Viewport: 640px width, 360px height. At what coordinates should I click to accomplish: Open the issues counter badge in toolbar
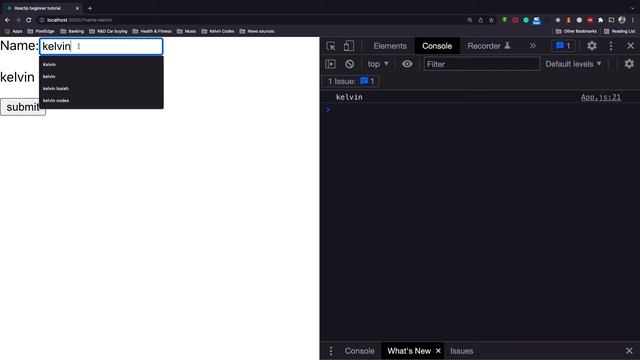pyautogui.click(x=563, y=46)
